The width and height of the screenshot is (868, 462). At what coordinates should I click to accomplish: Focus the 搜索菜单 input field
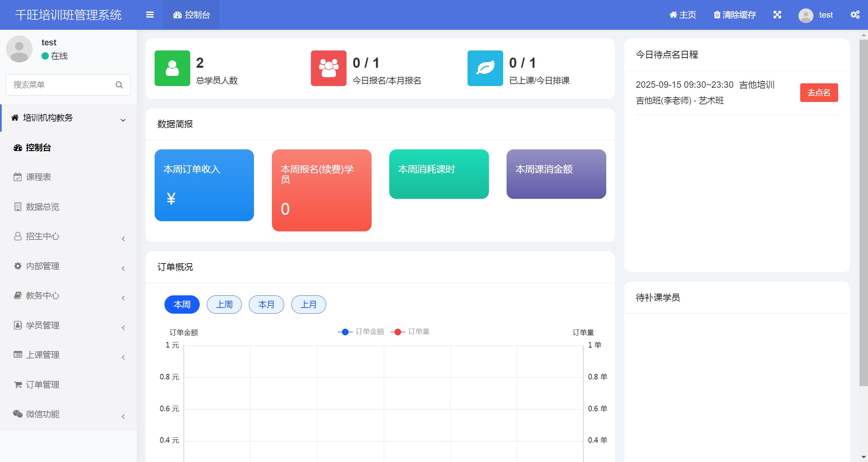(x=61, y=85)
